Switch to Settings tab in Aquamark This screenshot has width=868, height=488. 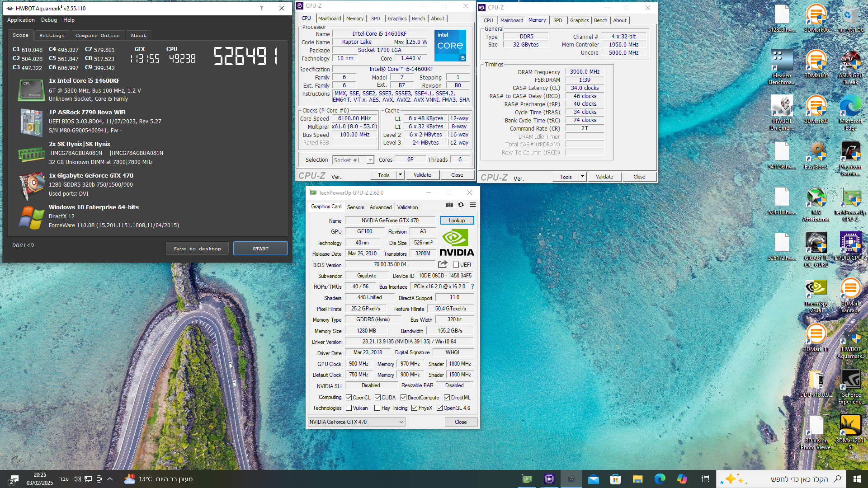pos(52,35)
